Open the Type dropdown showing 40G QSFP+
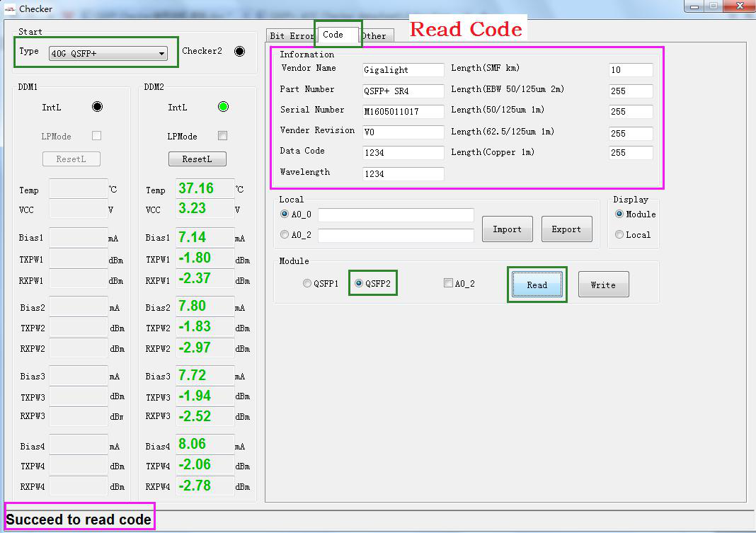756x533 pixels. pos(108,54)
